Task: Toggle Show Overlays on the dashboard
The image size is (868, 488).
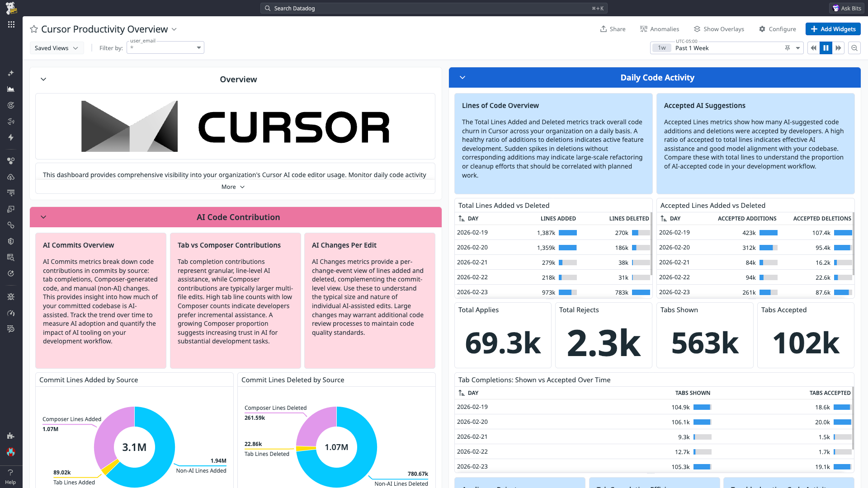Action: (x=719, y=29)
